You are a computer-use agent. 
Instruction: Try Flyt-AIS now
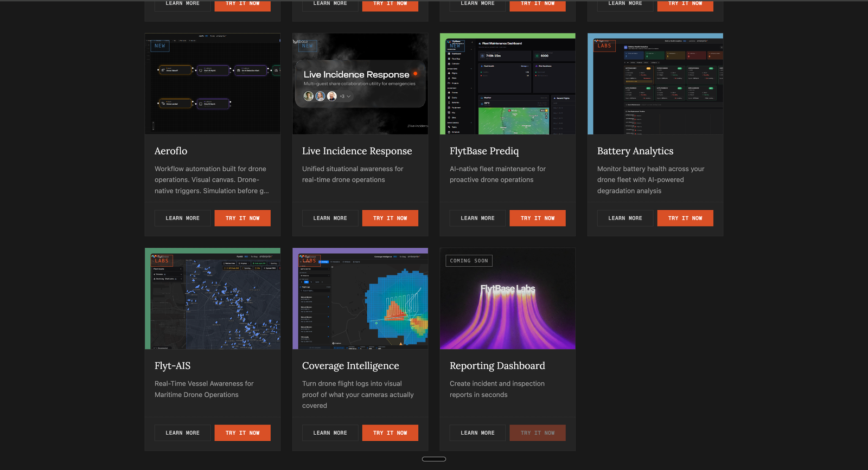click(x=242, y=433)
